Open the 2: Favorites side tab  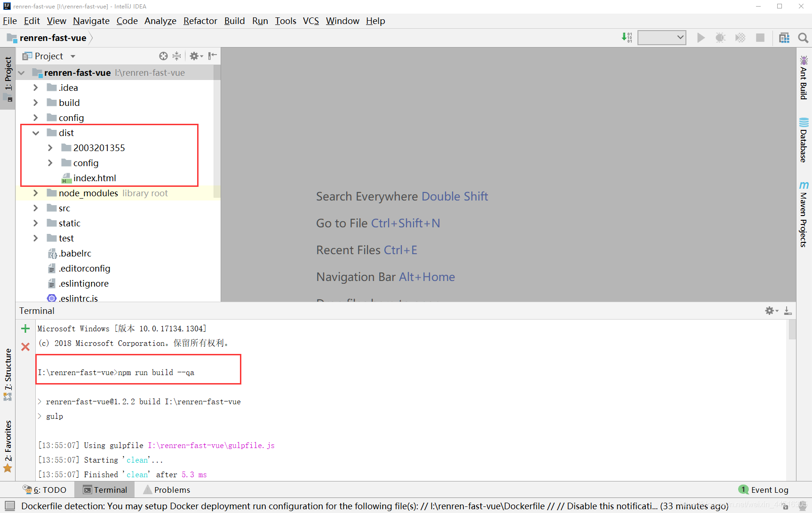tap(8, 446)
